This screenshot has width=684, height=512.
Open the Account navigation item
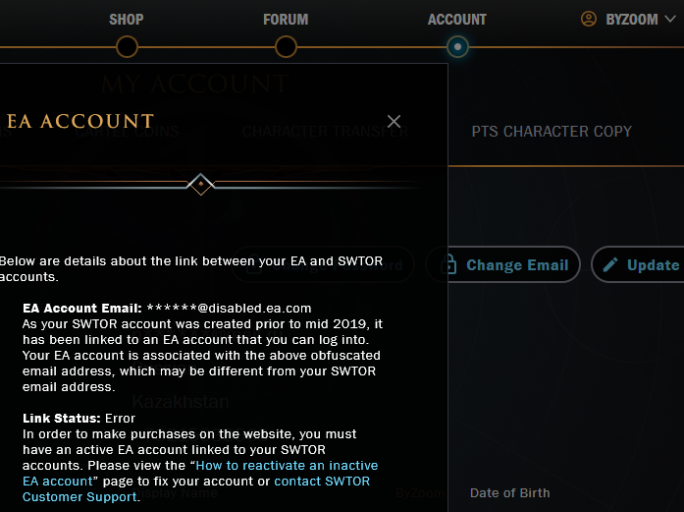[x=457, y=19]
